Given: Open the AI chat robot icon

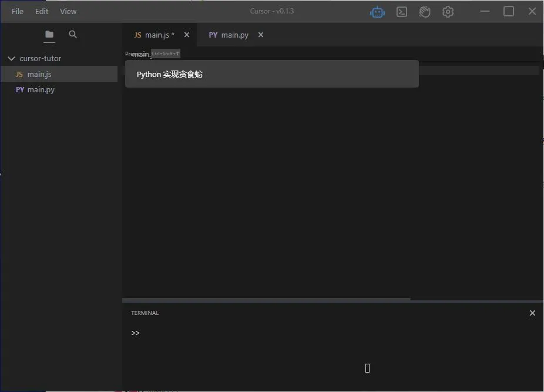Looking at the screenshot, I should pyautogui.click(x=377, y=12).
